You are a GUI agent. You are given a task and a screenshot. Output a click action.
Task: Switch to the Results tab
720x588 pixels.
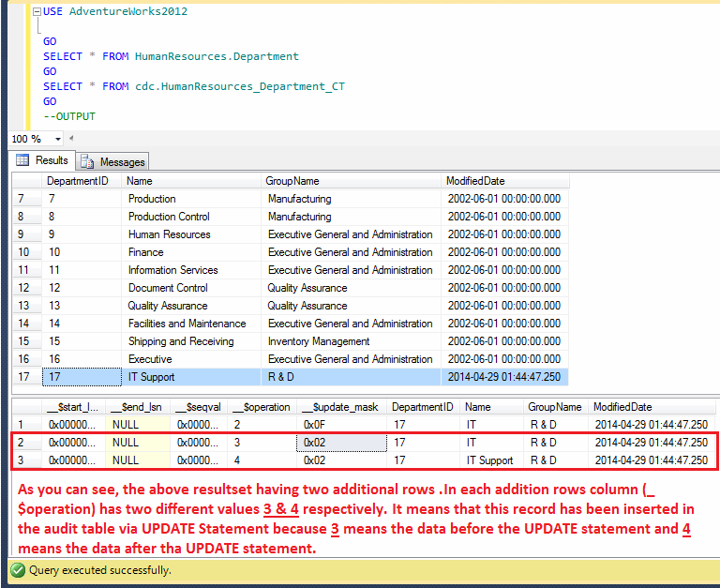click(42, 160)
